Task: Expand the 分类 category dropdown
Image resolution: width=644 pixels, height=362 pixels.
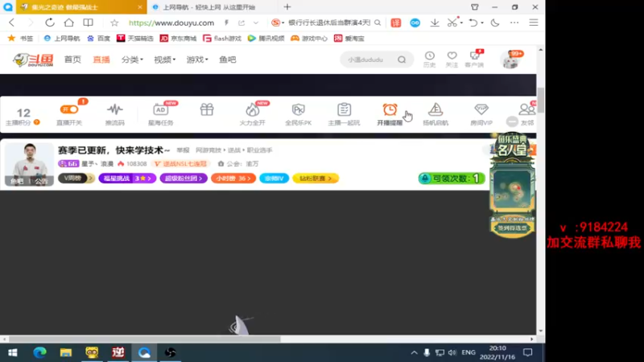Action: pos(132,60)
